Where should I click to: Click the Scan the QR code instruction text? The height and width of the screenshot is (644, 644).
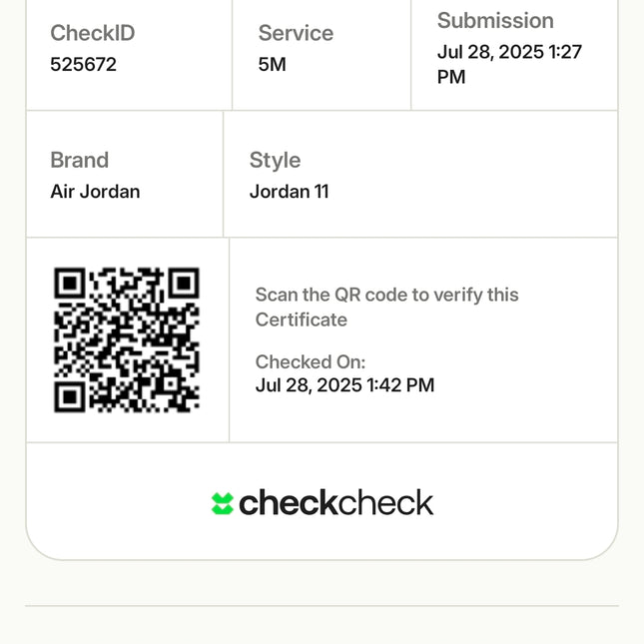[x=386, y=307]
